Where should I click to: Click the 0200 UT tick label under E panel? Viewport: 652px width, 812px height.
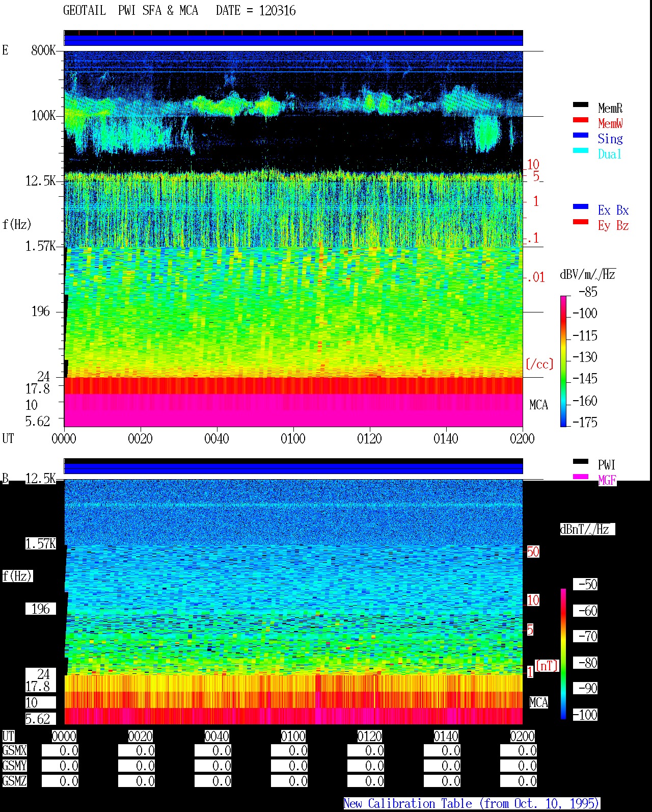tap(522, 438)
